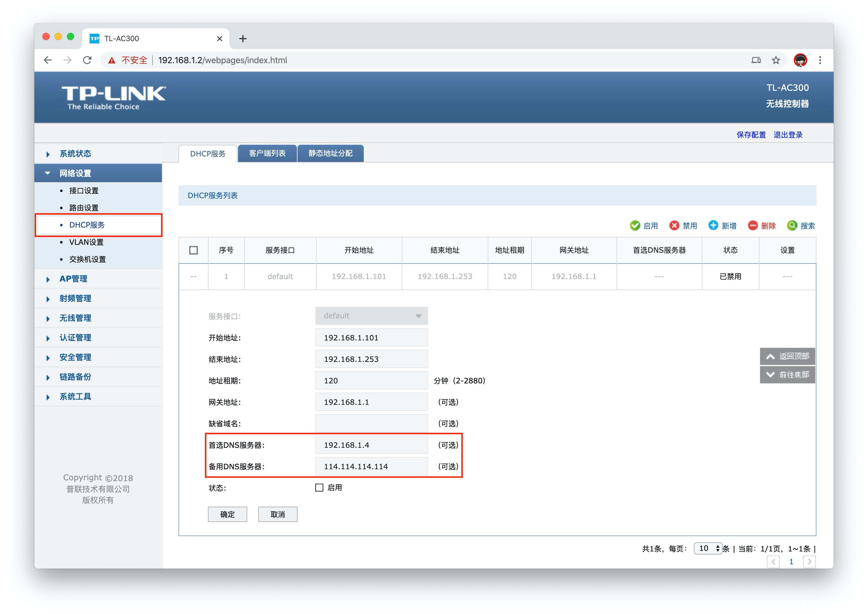Screen dimensions: 868x614
Task: Open the 服务接口 default dropdown
Action: point(371,316)
